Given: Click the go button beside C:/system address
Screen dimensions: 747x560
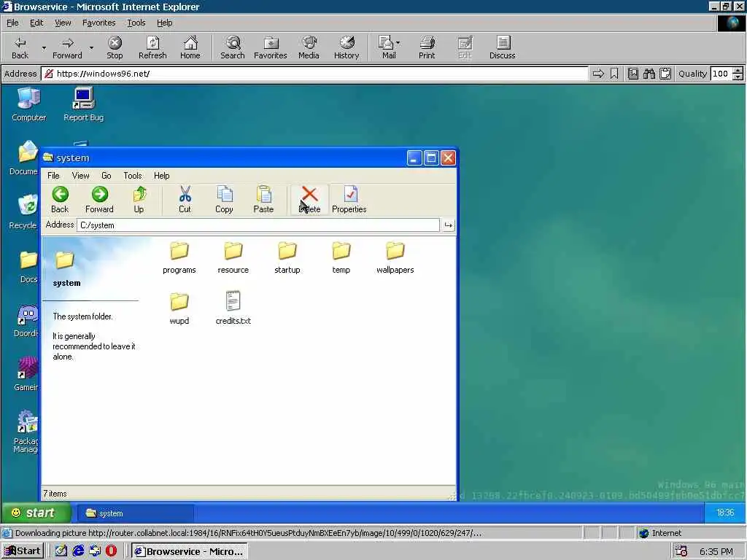Looking at the screenshot, I should point(449,225).
